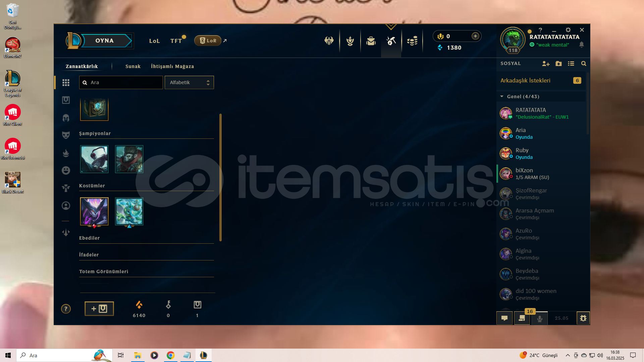
Task: Select the chests filter in sidebar
Action: click(x=66, y=100)
